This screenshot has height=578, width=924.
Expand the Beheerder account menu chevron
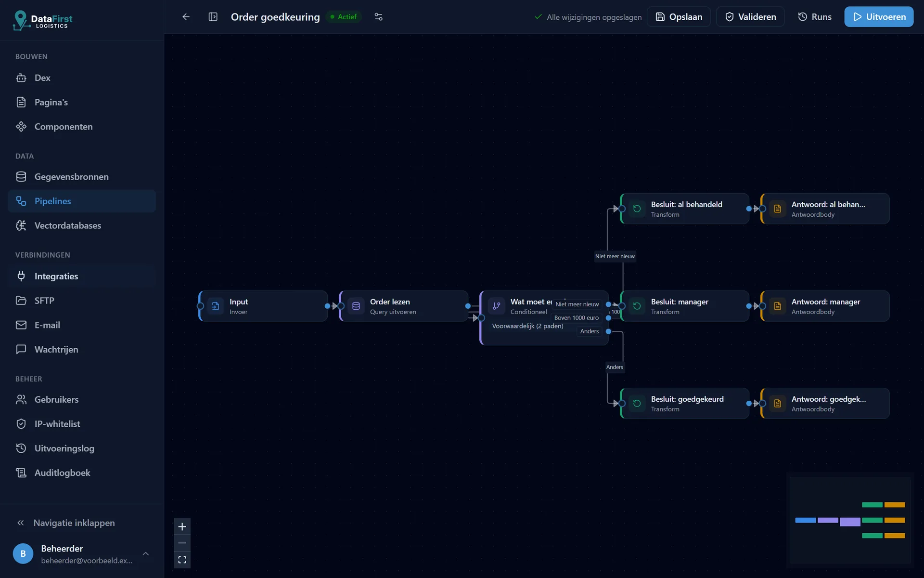[x=145, y=554]
